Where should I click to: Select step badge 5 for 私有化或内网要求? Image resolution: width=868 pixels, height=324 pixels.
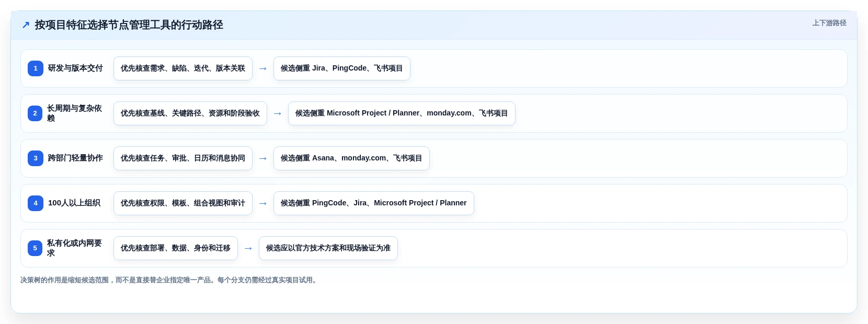click(x=35, y=248)
